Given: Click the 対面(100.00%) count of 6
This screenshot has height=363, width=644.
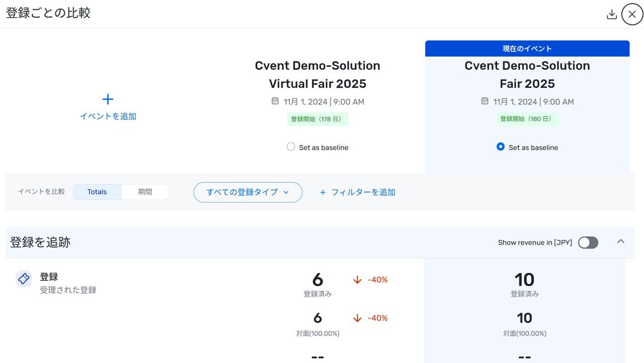Looking at the screenshot, I should click(317, 318).
